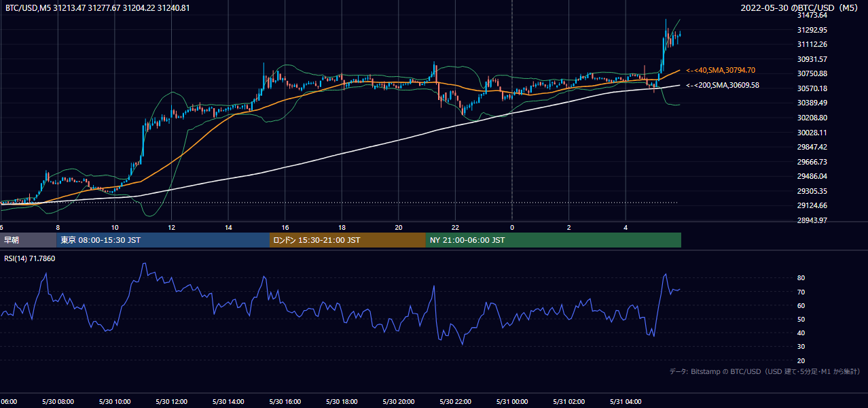Click price axis value 29124.66
The height and width of the screenshot is (408, 868).
(x=812, y=205)
